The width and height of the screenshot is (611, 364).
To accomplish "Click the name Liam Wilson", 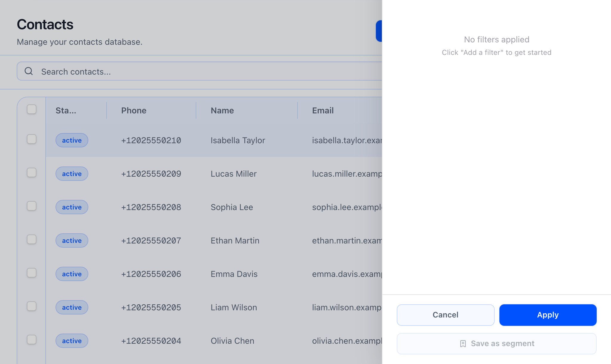I will [234, 307].
